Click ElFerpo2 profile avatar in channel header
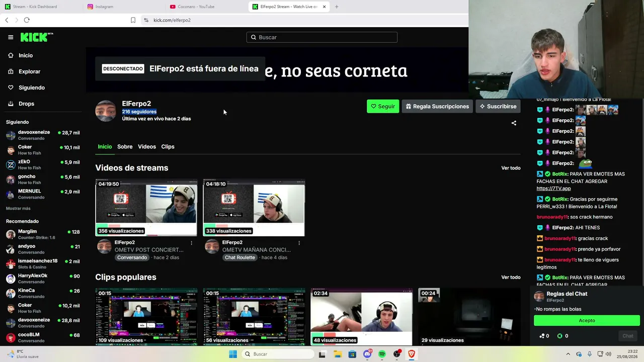 106,111
